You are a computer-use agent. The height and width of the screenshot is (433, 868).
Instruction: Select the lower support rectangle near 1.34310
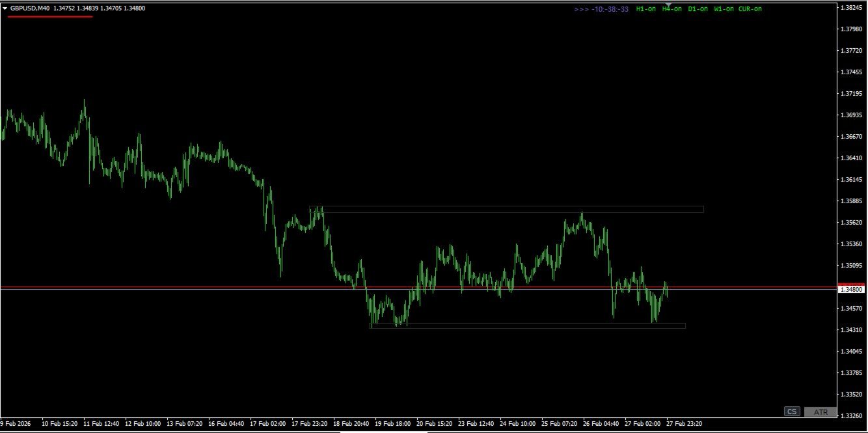(528, 326)
